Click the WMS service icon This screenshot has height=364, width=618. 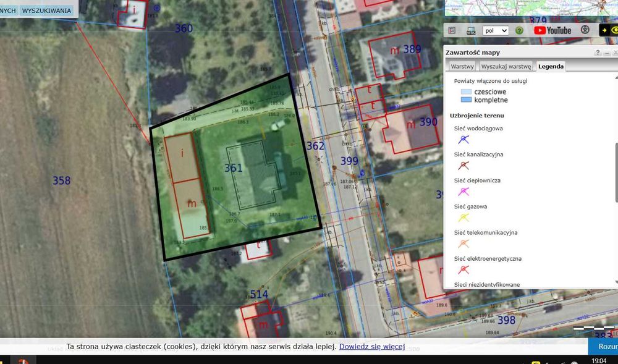471,31
